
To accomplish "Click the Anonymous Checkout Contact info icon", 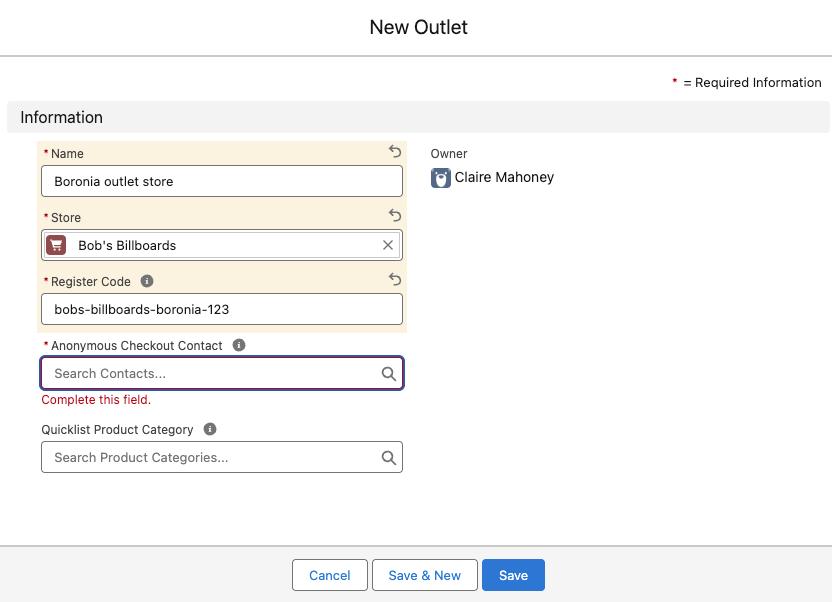I will click(238, 345).
